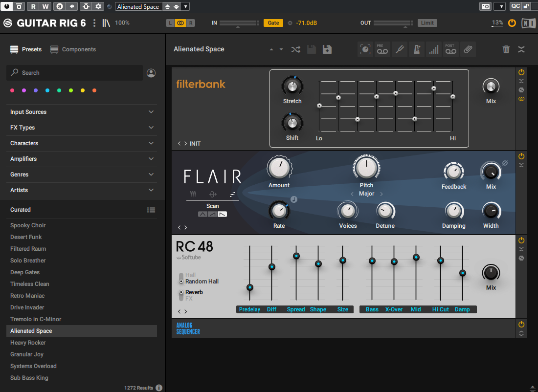Viewport: 538px width, 392px height.
Task: Expand Input Sources filter section
Action: [x=82, y=112]
